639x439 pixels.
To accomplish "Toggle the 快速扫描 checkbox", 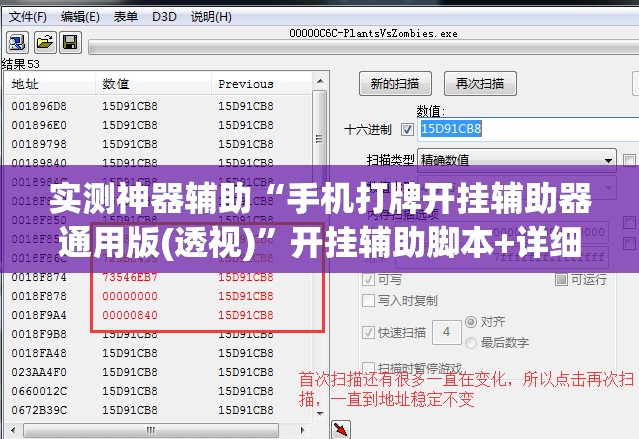I will point(368,332).
